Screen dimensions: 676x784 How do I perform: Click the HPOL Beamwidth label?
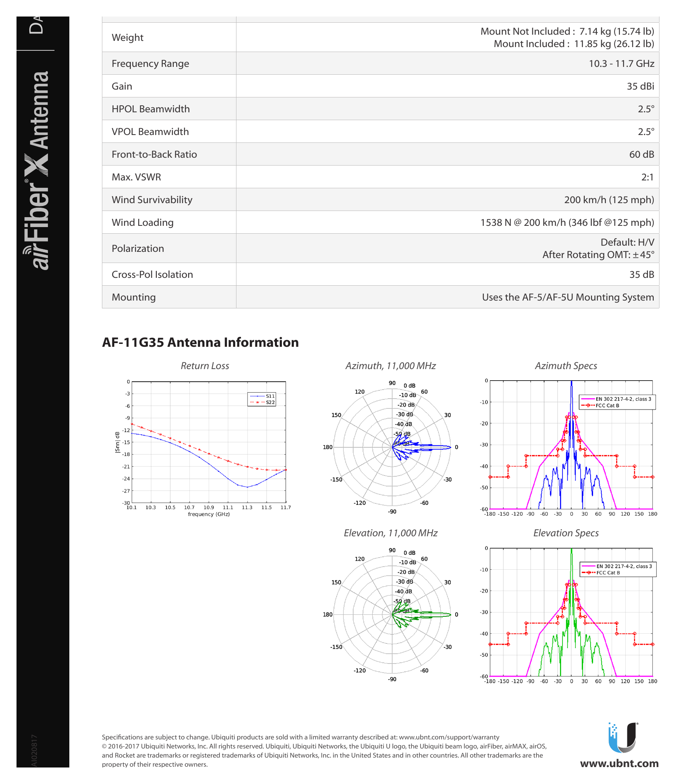click(x=151, y=109)
